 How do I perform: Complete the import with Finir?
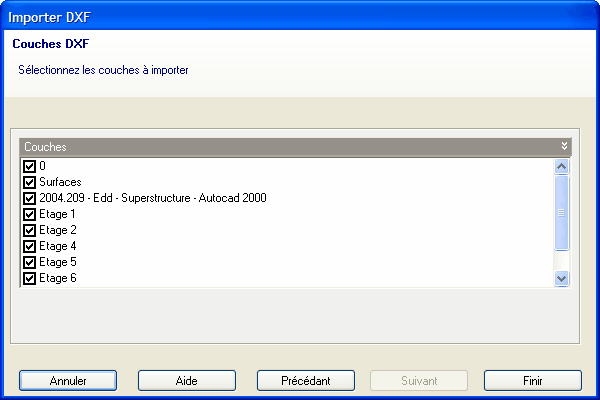tap(532, 381)
